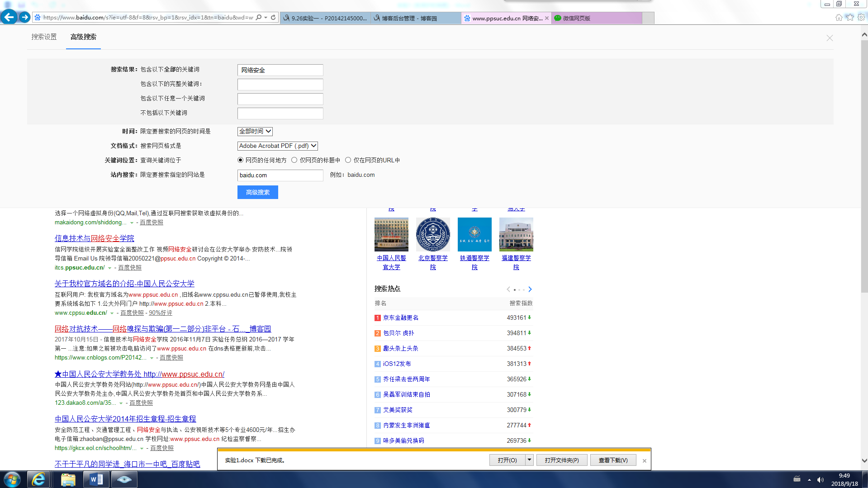Open Microsoft Word from the taskbar
868x488 pixels.
[x=96, y=479]
